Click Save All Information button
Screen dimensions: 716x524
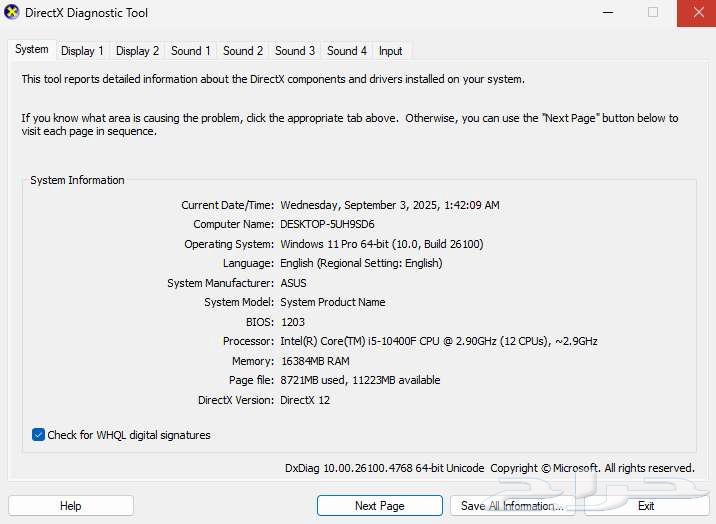click(x=512, y=506)
